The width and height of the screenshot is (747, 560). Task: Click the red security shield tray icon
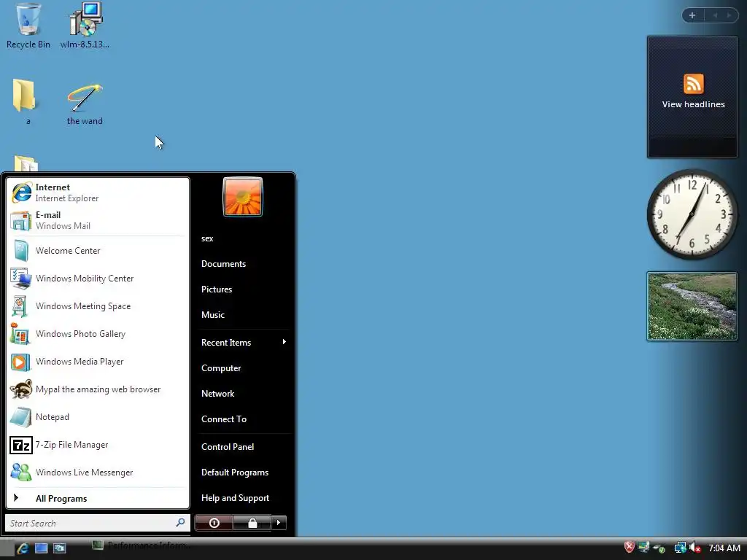click(x=630, y=547)
